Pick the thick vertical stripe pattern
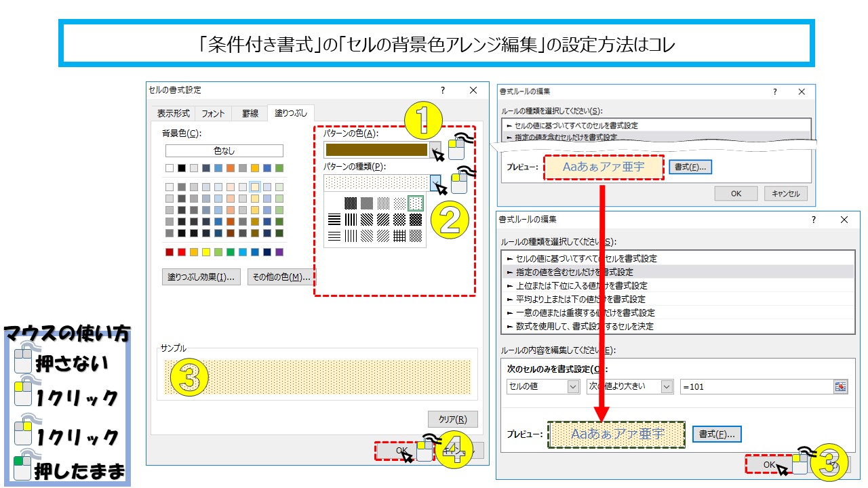 click(351, 220)
